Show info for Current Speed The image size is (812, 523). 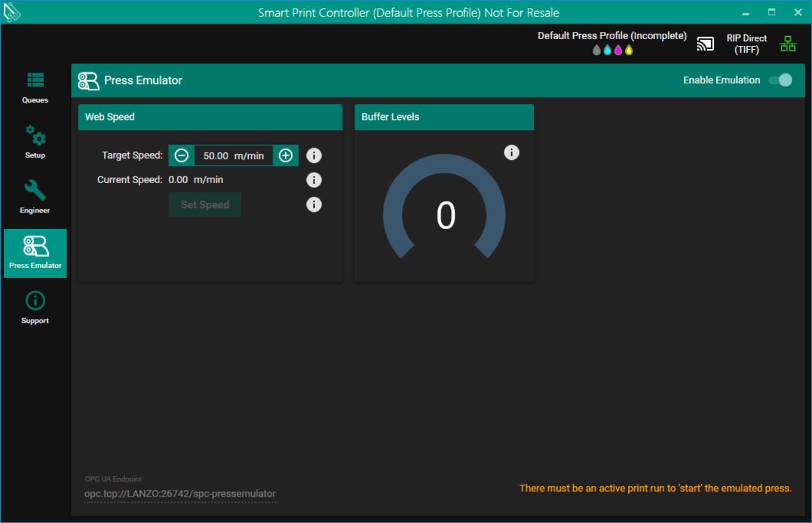pyautogui.click(x=314, y=180)
